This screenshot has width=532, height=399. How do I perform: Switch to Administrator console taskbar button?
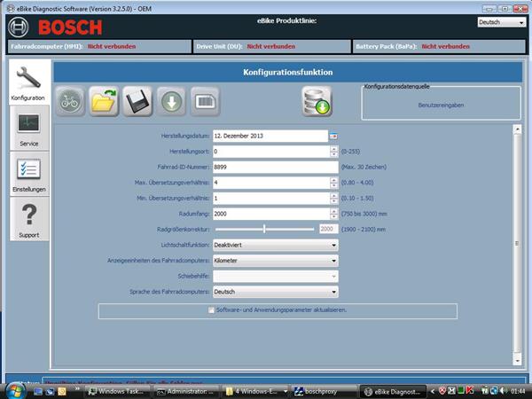point(186,392)
